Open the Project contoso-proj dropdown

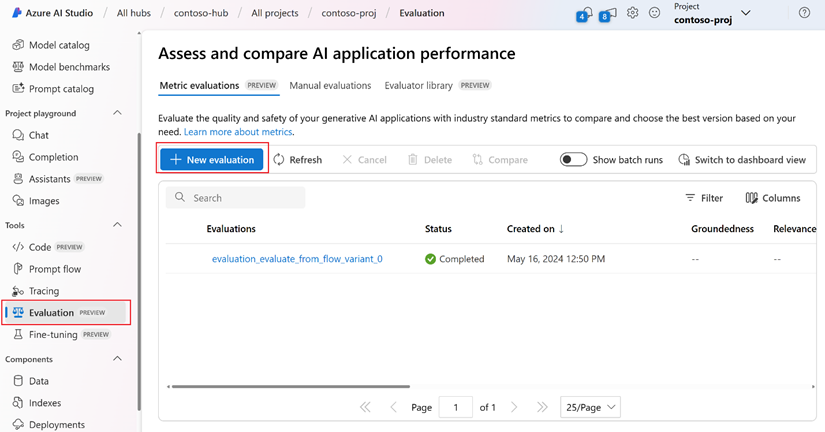click(x=746, y=13)
